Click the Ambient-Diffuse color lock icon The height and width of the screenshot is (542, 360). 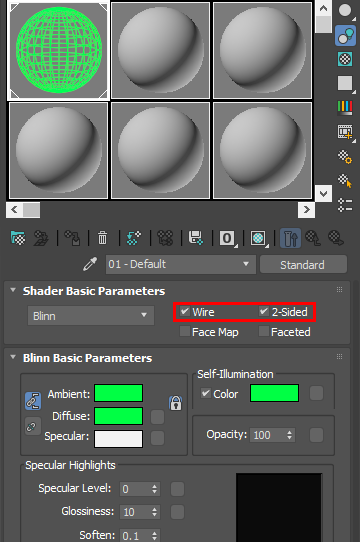(x=33, y=401)
